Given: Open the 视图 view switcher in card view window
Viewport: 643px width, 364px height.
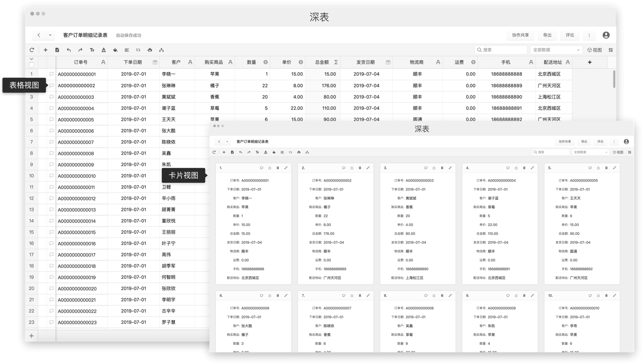Looking at the screenshot, I should (x=618, y=152).
